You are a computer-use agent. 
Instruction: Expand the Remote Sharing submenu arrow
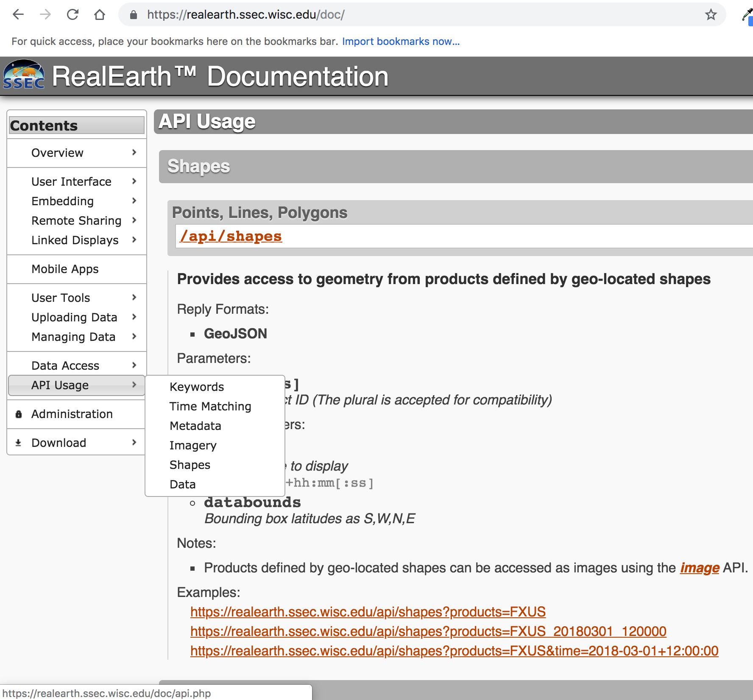134,220
